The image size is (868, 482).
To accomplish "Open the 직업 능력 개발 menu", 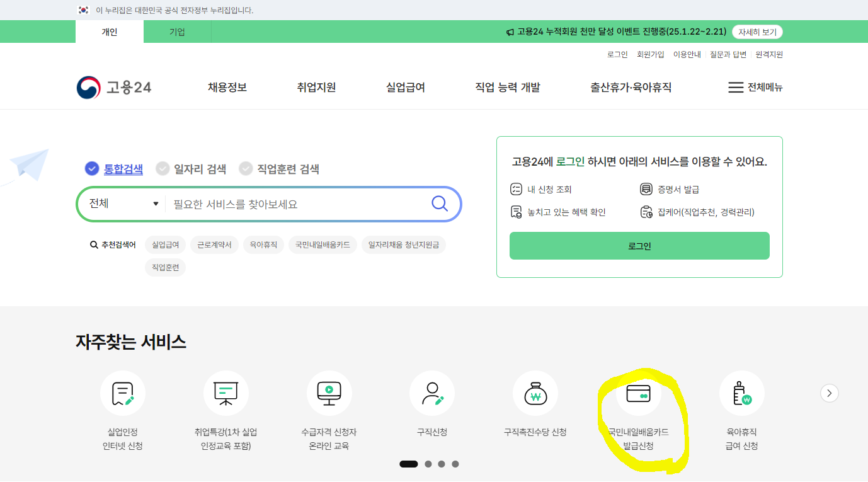I will [508, 88].
